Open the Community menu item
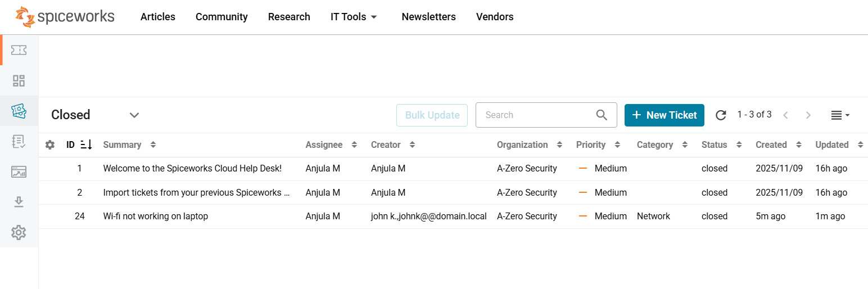The height and width of the screenshot is (289, 868). click(x=221, y=17)
